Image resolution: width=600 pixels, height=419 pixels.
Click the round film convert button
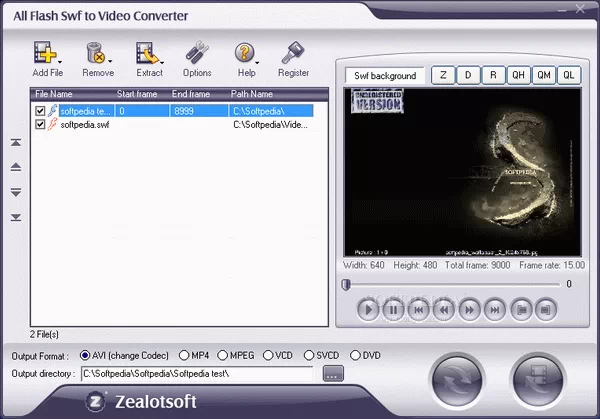[x=538, y=380]
